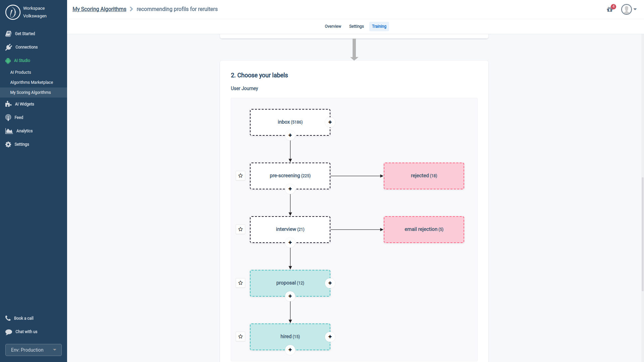644x362 pixels.
Task: Switch to the Overview tab
Action: coord(333,26)
